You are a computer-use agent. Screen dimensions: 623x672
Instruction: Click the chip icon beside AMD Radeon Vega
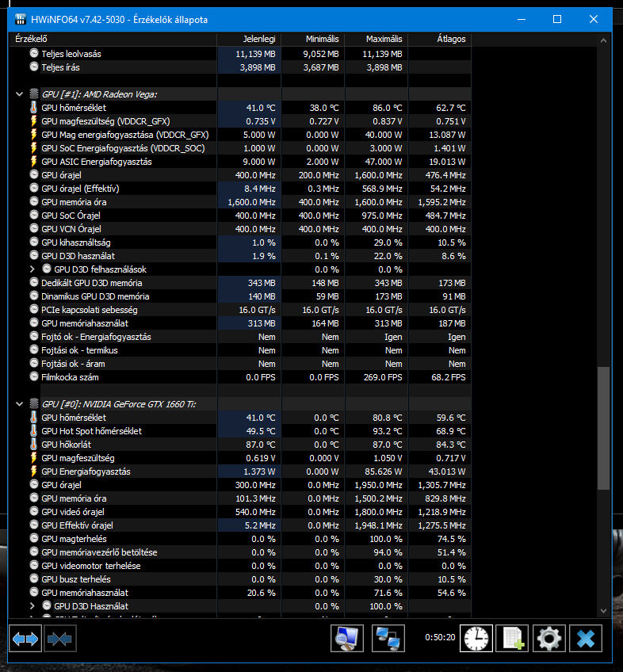point(34,94)
